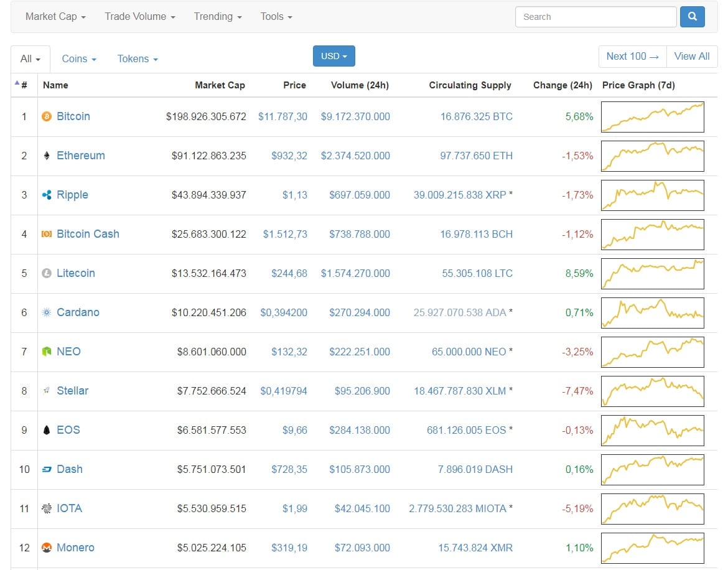Sort the table by Change (24h) header

pyautogui.click(x=562, y=85)
